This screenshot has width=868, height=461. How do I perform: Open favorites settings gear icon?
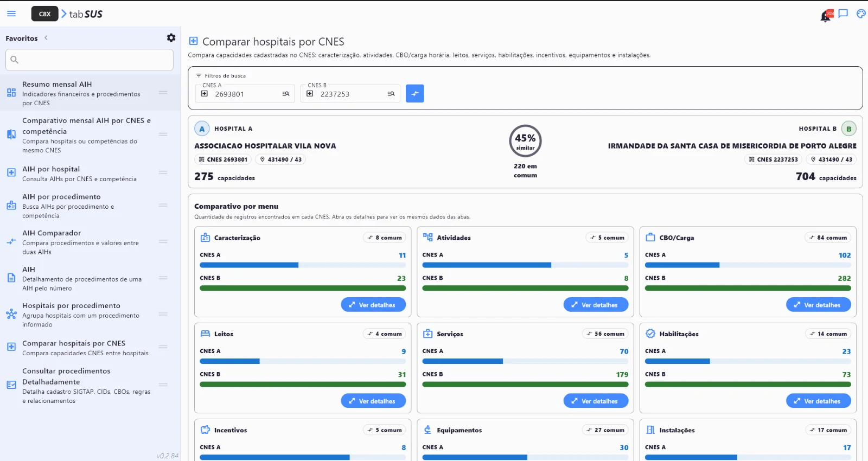[171, 38]
